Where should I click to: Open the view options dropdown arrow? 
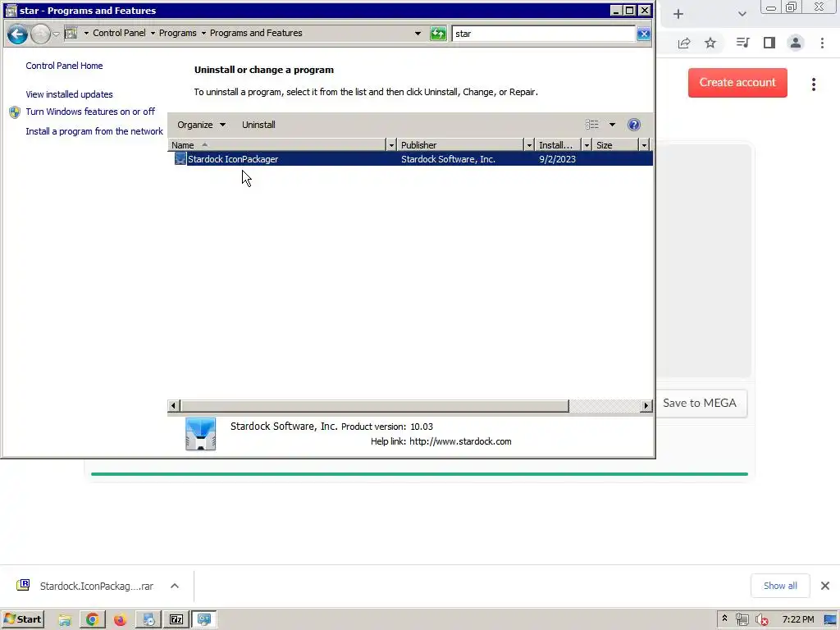click(x=612, y=125)
